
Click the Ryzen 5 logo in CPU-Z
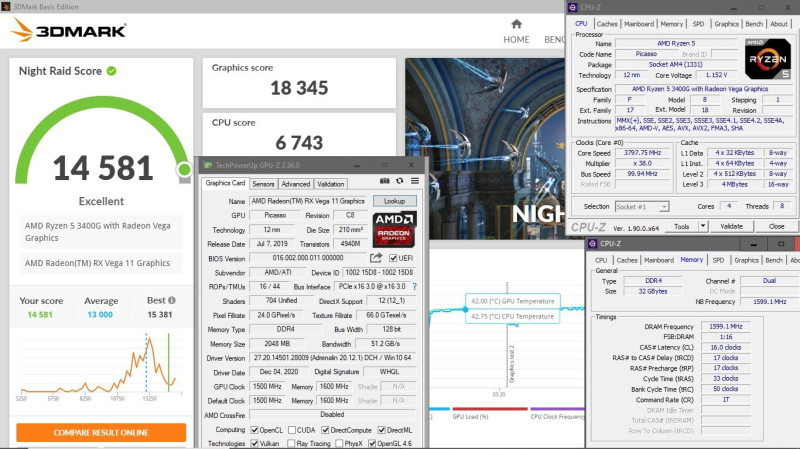click(x=767, y=59)
